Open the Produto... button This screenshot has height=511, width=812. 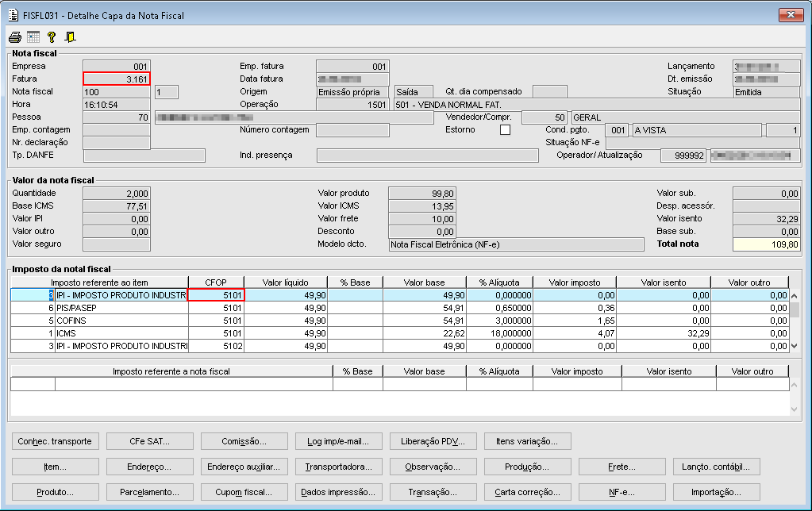[x=55, y=493]
